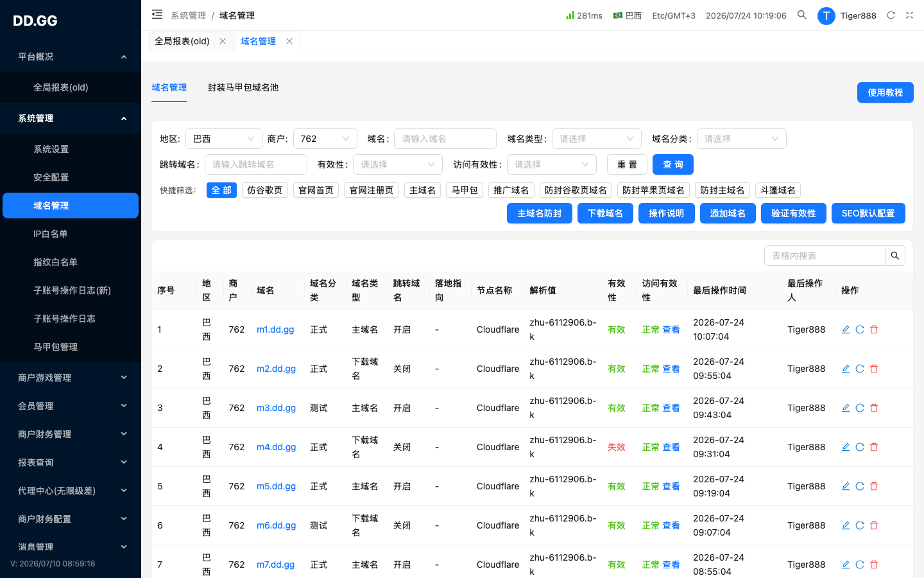
Task: Close the 域名管理 page tab
Action: [289, 41]
